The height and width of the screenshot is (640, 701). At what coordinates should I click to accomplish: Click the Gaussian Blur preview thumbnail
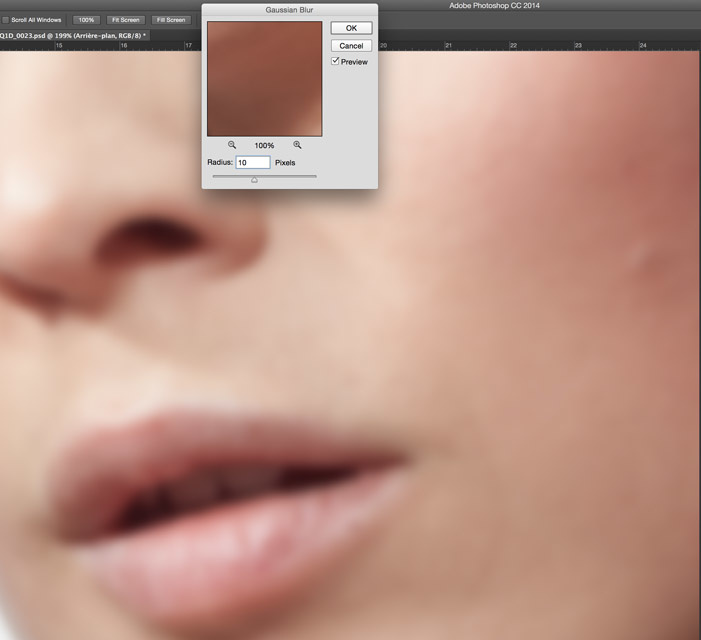[264, 79]
